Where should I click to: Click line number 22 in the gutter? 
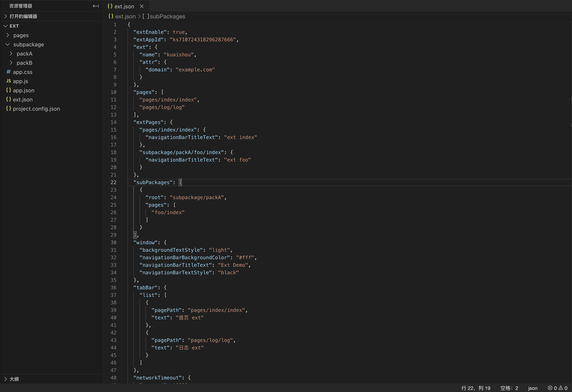113,182
